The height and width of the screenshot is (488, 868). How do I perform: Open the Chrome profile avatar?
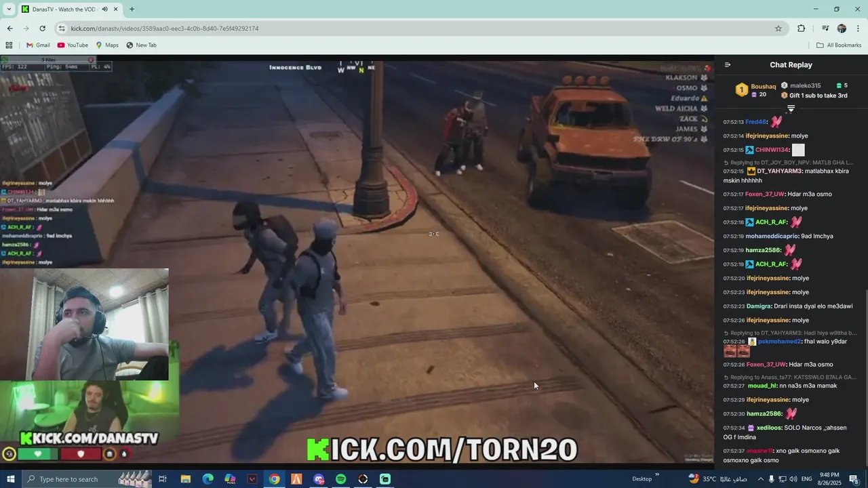(x=842, y=28)
